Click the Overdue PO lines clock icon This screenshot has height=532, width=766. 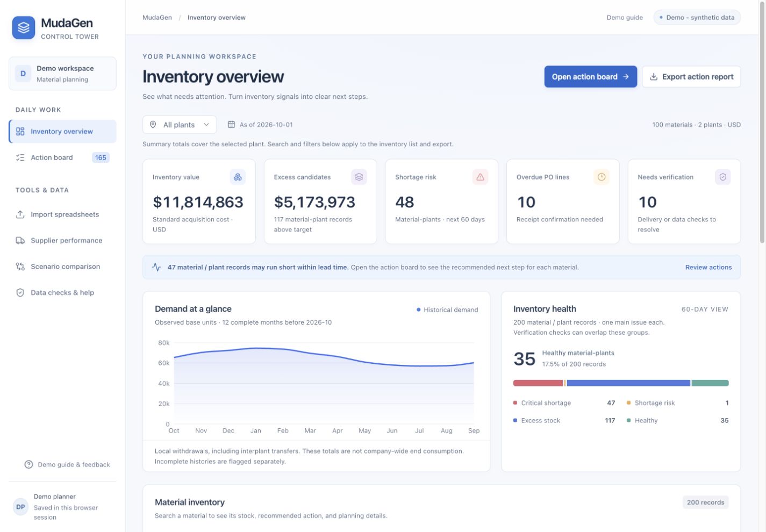coord(602,177)
